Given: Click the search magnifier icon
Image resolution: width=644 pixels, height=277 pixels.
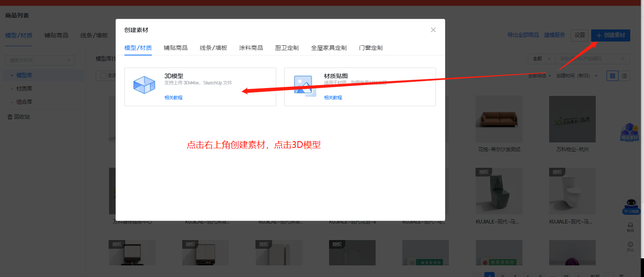Looking at the screenshot, I should 623,59.
